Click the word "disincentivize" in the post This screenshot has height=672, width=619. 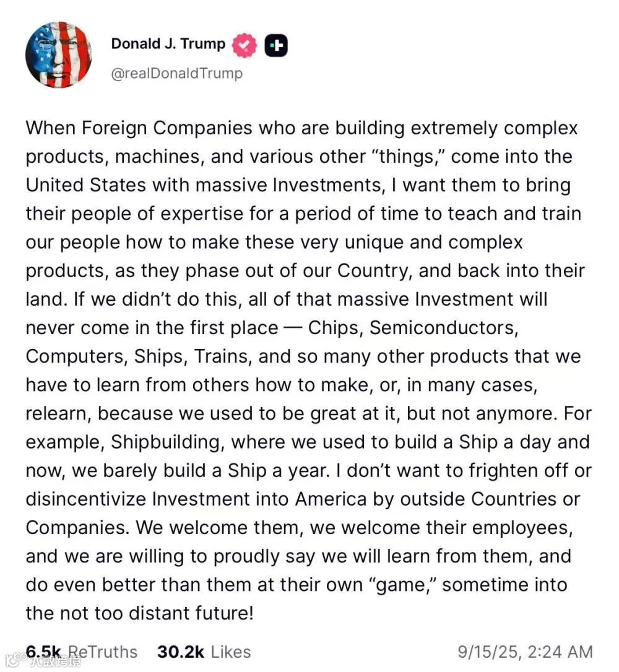click(86, 499)
